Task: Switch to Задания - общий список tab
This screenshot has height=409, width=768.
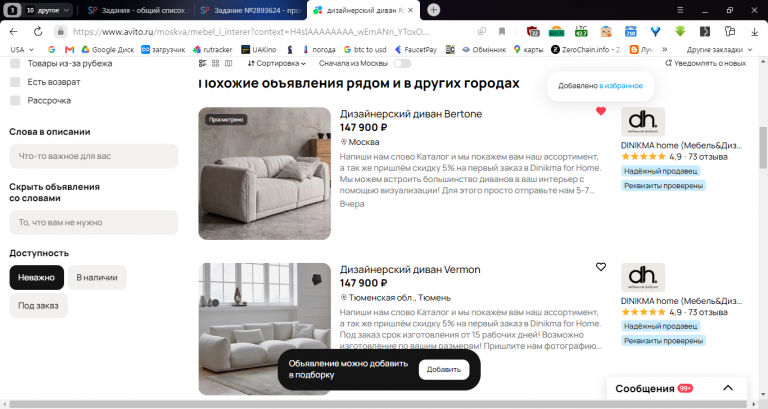Action: (x=138, y=10)
